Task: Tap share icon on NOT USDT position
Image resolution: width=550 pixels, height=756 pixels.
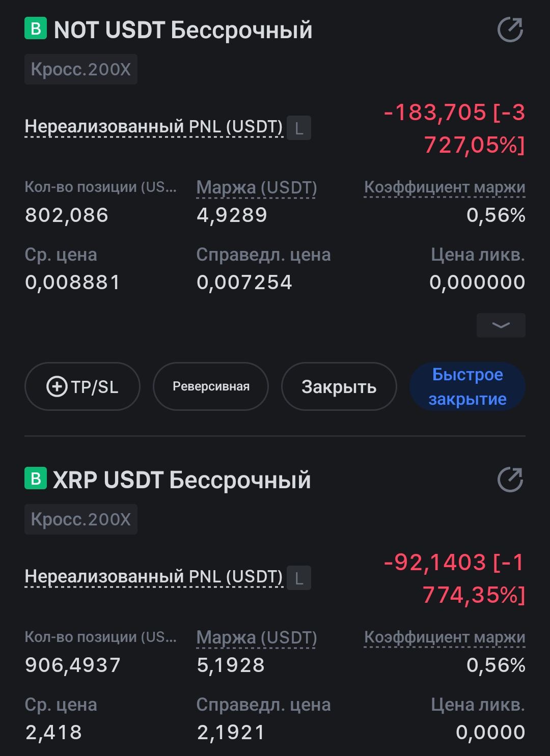Action: click(510, 30)
